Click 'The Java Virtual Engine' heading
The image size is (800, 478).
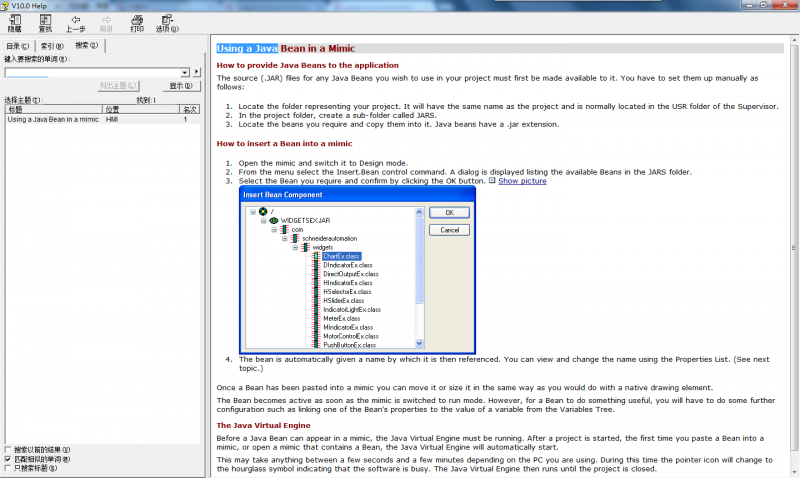click(x=263, y=425)
